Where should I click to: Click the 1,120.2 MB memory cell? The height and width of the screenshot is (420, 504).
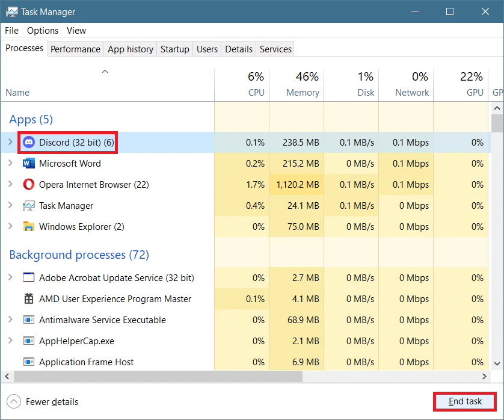pyautogui.click(x=297, y=185)
